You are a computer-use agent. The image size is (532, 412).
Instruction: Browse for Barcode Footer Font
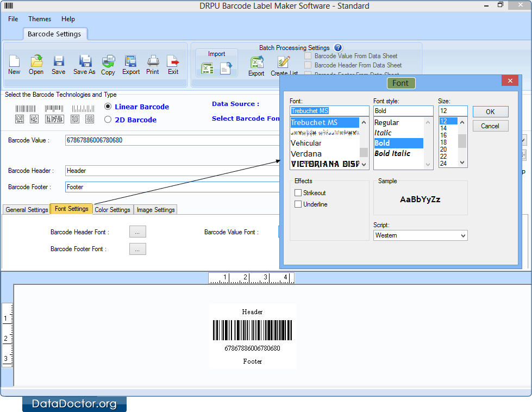(137, 249)
